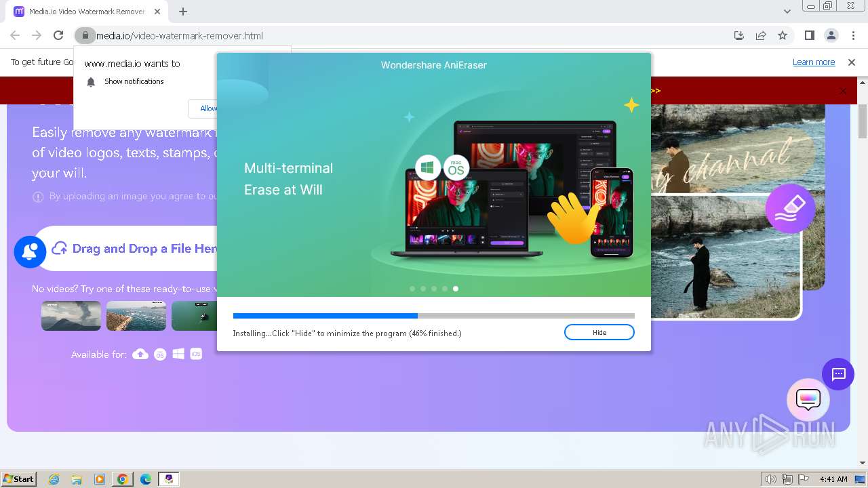Select the first carousel dot in installer
The width and height of the screenshot is (868, 488).
(412, 289)
